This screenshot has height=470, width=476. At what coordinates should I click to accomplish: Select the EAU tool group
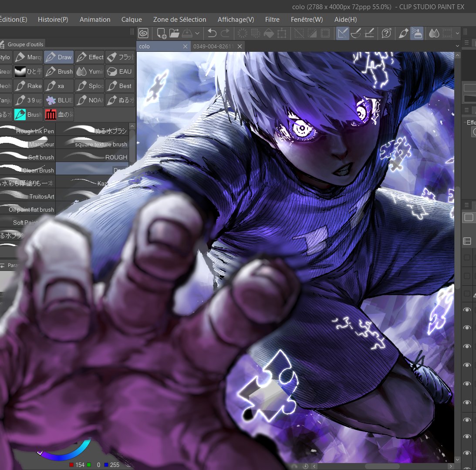click(120, 71)
